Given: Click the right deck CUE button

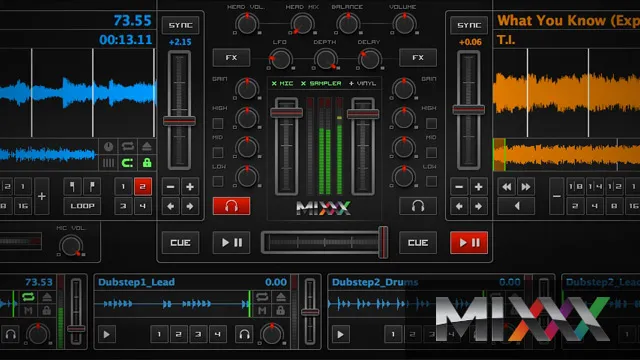Looking at the screenshot, I should click(x=418, y=243).
